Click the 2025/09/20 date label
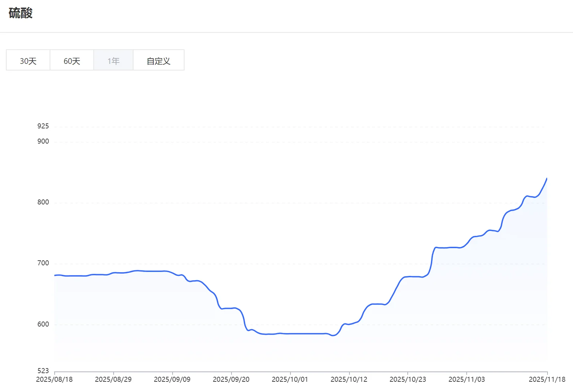 click(231, 379)
